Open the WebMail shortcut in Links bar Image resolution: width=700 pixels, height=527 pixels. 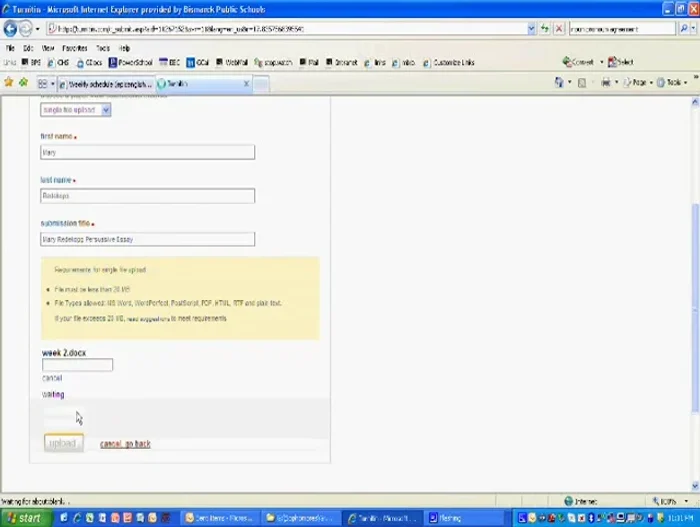(232, 62)
